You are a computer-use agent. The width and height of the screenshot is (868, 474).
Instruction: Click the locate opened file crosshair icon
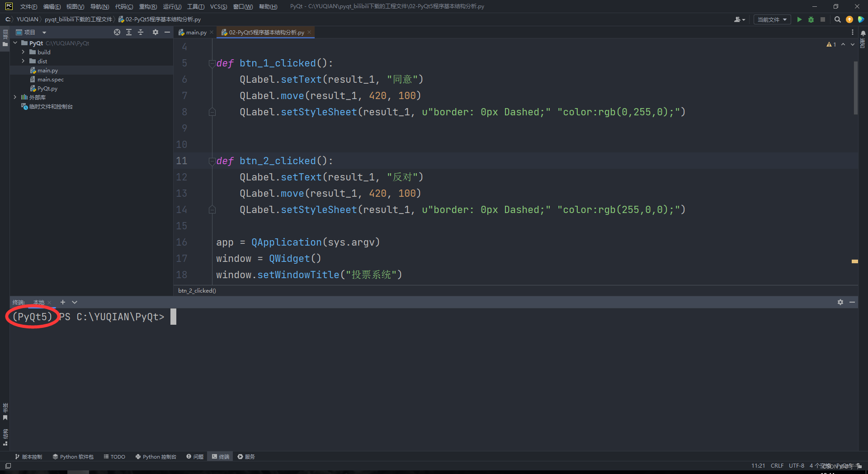coord(117,32)
